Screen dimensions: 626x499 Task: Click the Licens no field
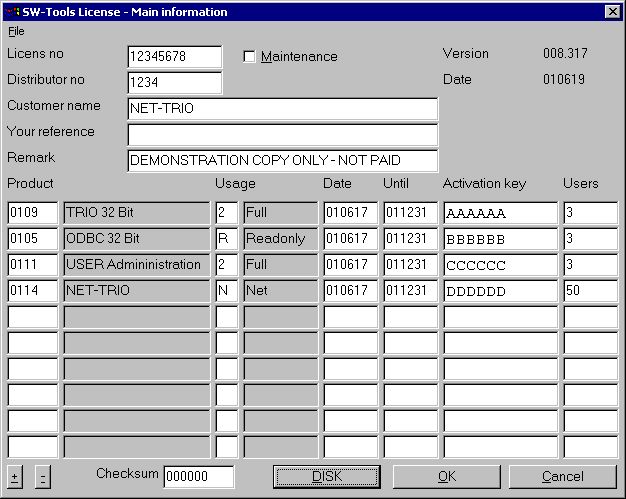tap(175, 57)
